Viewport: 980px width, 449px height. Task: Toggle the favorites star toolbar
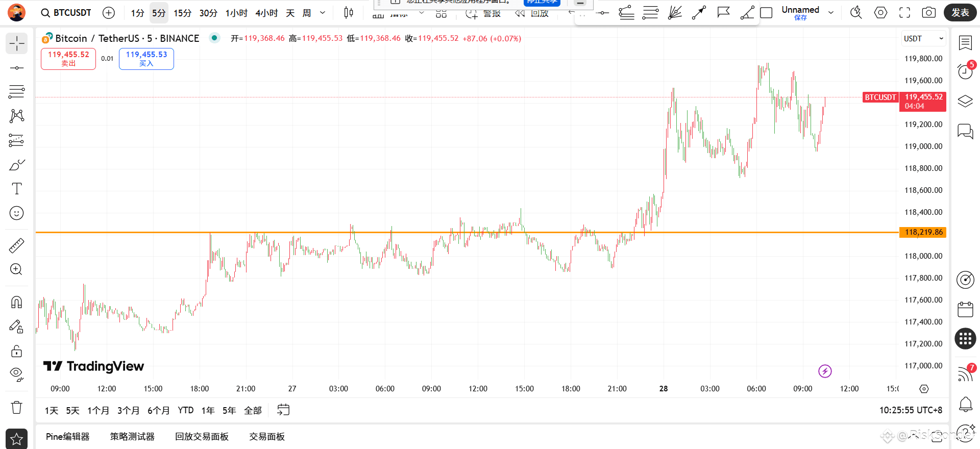coord(17,438)
